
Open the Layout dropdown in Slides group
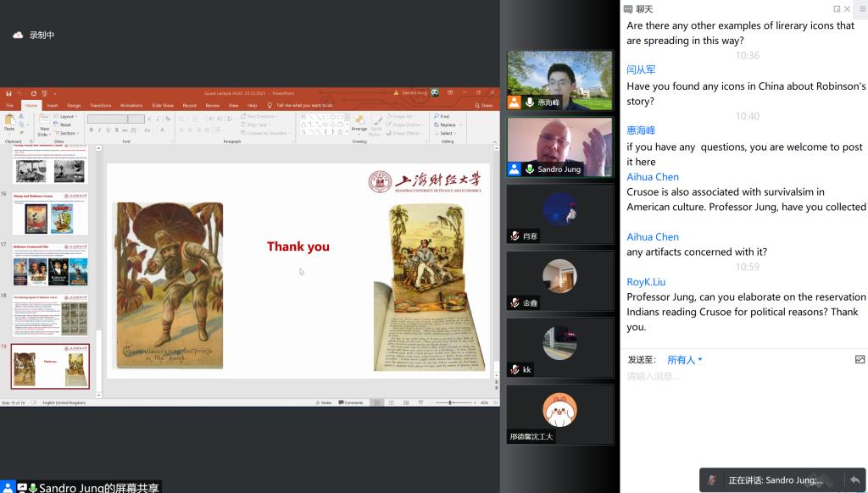pyautogui.click(x=67, y=116)
